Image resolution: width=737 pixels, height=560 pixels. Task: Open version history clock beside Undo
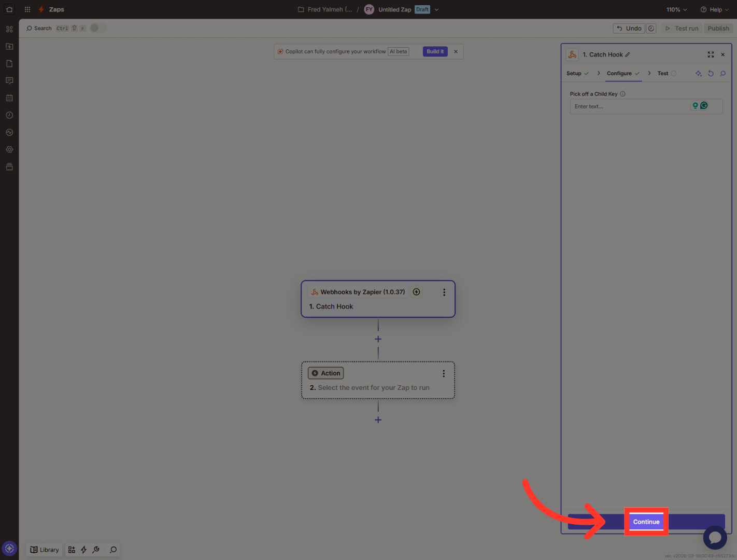[x=651, y=29]
